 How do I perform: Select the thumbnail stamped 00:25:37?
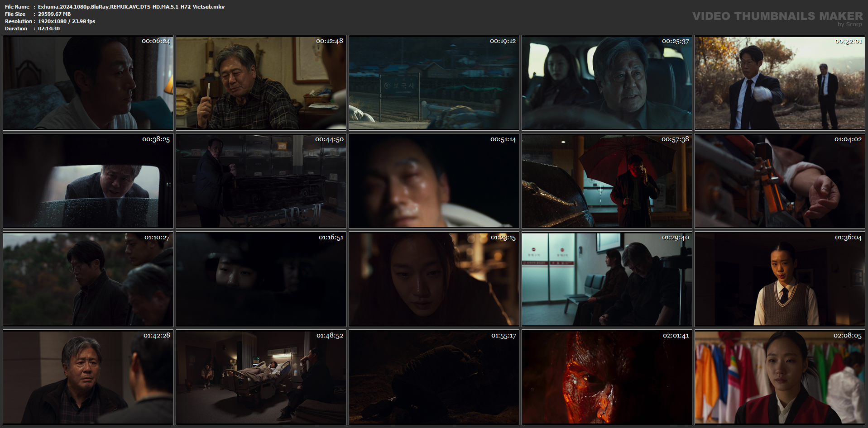pos(607,83)
